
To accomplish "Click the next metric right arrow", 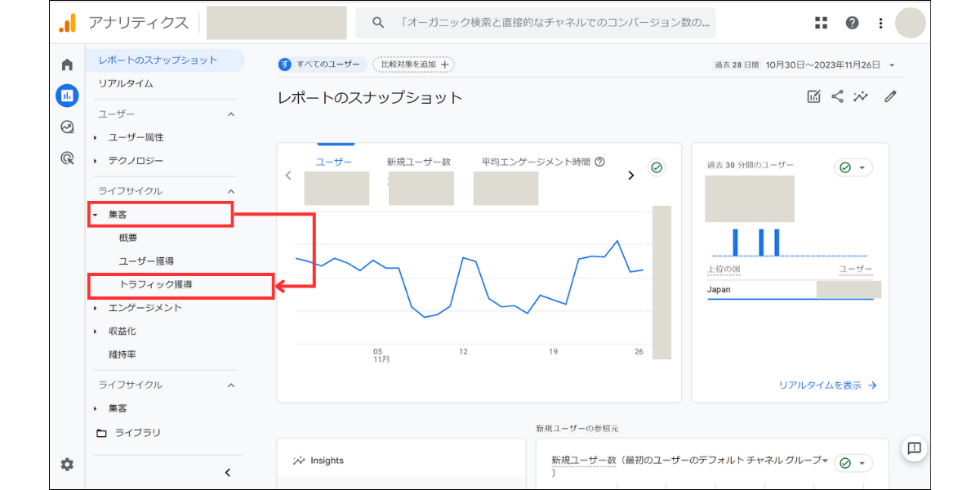I will pos(630,175).
